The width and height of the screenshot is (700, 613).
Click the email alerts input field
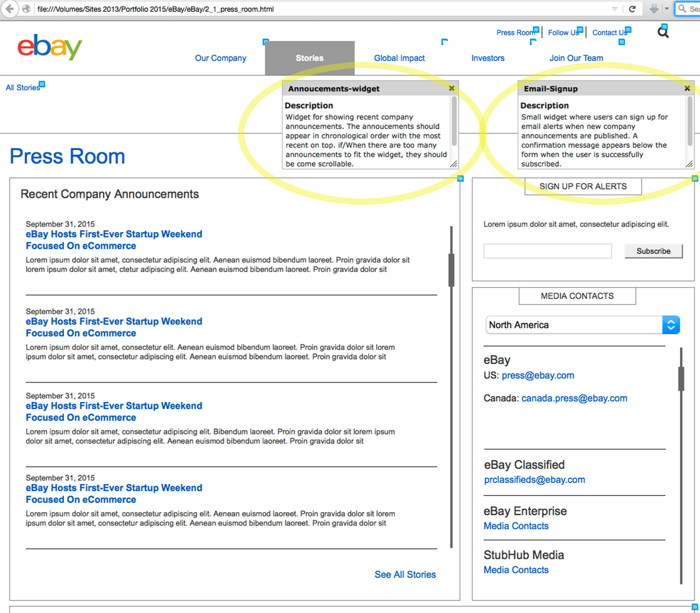tap(547, 251)
